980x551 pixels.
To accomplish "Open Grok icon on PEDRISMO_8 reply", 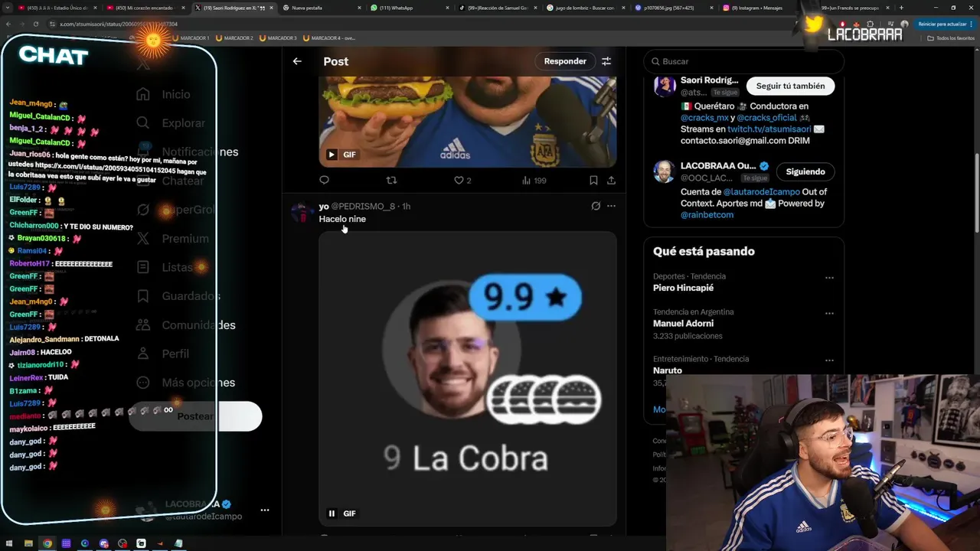I will (x=596, y=206).
